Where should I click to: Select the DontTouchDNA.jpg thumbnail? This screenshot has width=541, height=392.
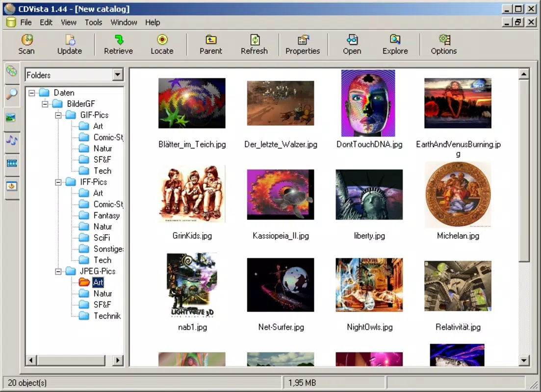point(368,103)
